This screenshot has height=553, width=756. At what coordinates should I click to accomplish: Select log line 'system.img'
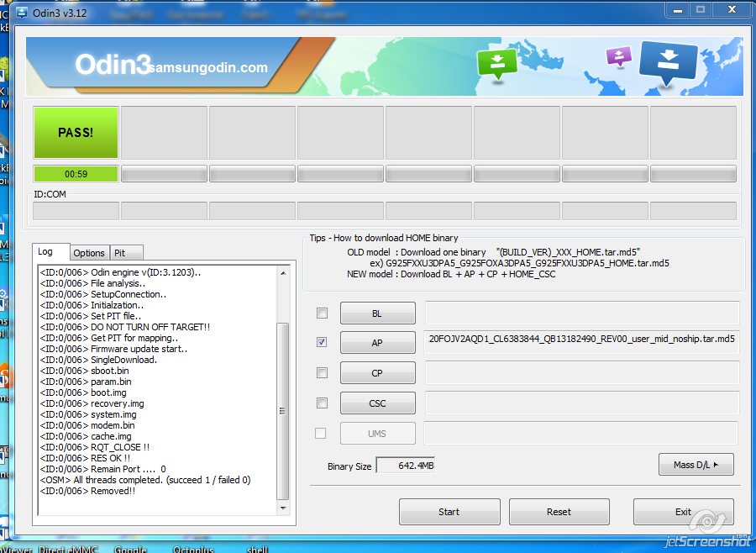pyautogui.click(x=88, y=414)
